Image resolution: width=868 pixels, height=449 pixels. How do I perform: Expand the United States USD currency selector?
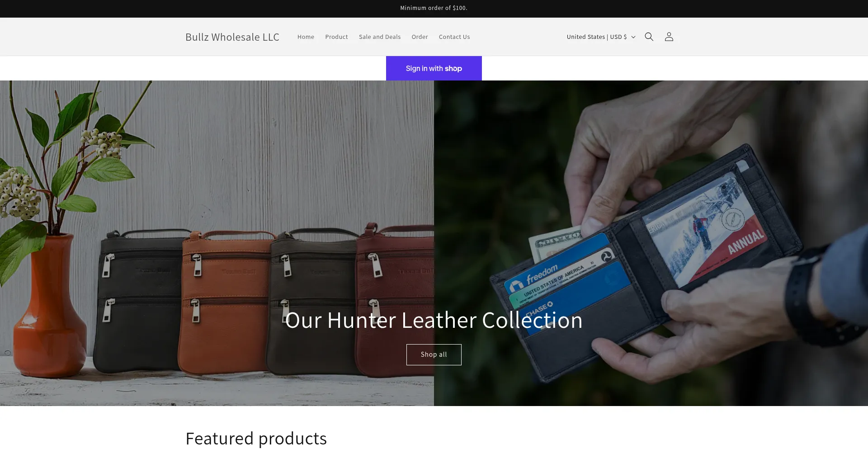(x=601, y=37)
